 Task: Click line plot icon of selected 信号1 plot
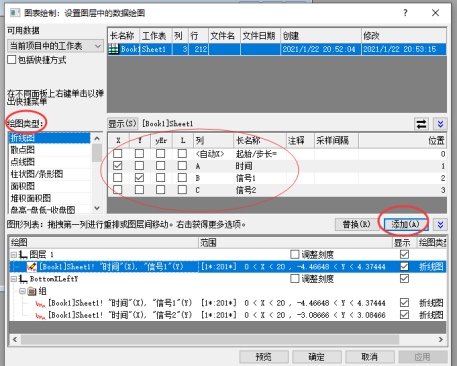click(32, 267)
